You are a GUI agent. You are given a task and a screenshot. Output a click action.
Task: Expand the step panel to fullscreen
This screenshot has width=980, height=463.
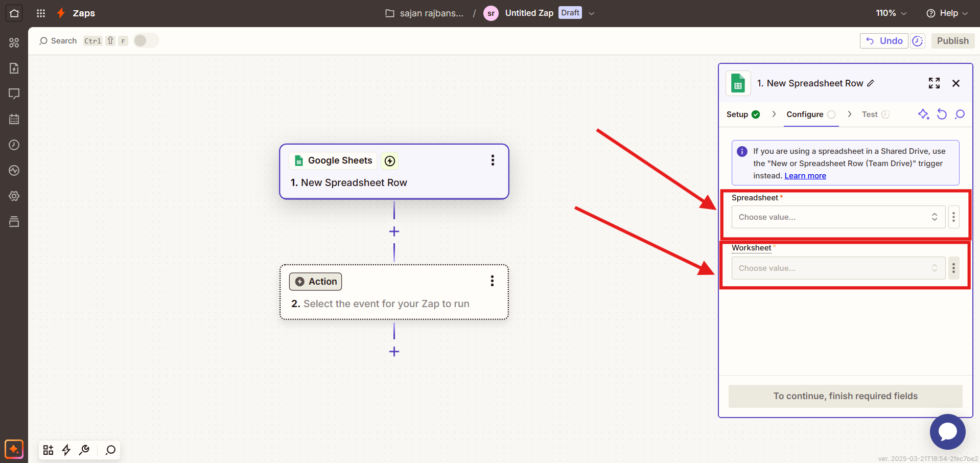point(934,83)
